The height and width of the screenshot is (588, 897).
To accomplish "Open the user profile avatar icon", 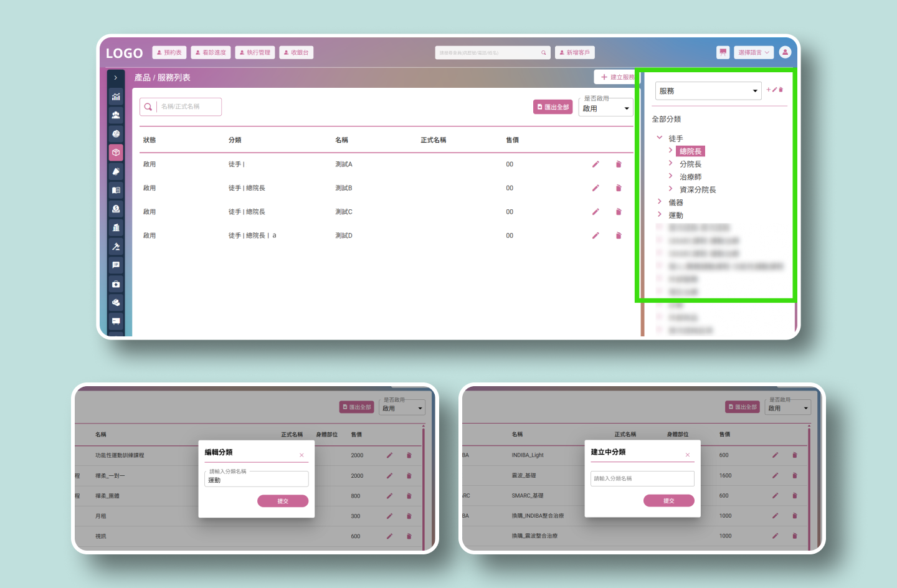I will click(x=785, y=52).
